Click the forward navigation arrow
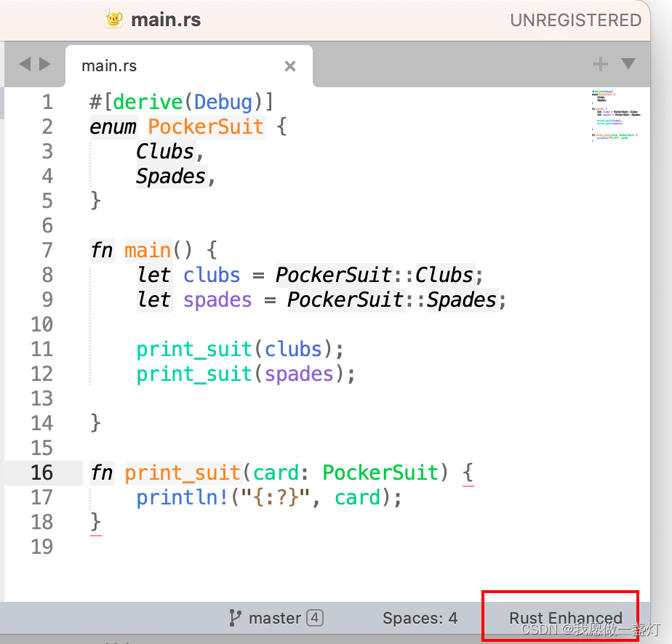Screen dimensions: 672x644 click(x=44, y=64)
